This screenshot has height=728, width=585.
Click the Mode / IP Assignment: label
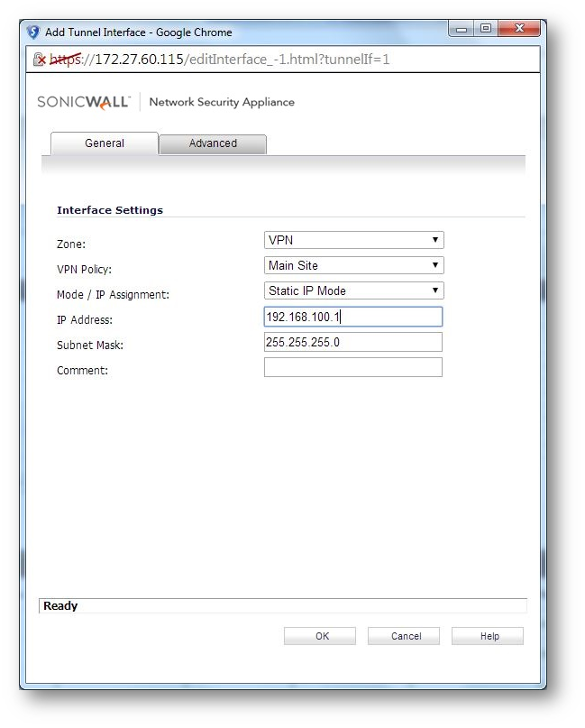coord(113,295)
